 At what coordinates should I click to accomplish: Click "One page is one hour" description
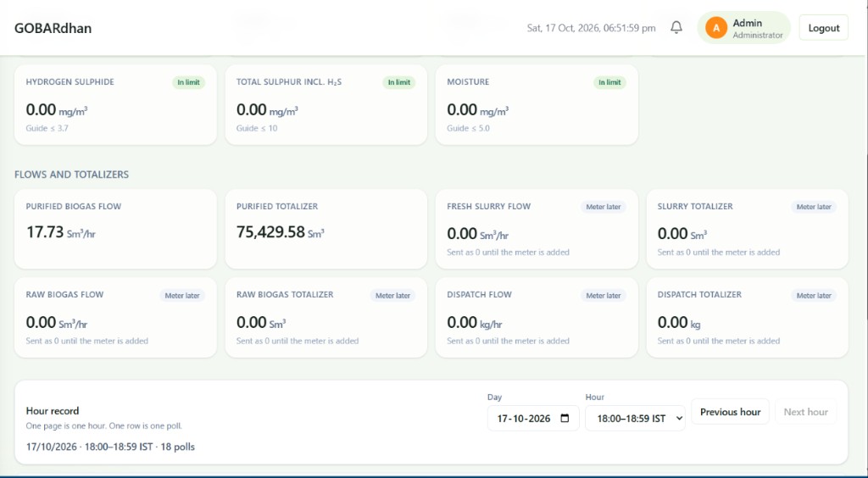[104, 426]
